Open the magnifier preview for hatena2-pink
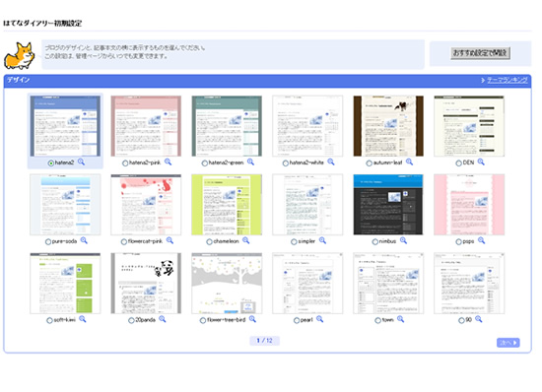Image resolution: width=542 pixels, height=392 pixels. click(168, 162)
